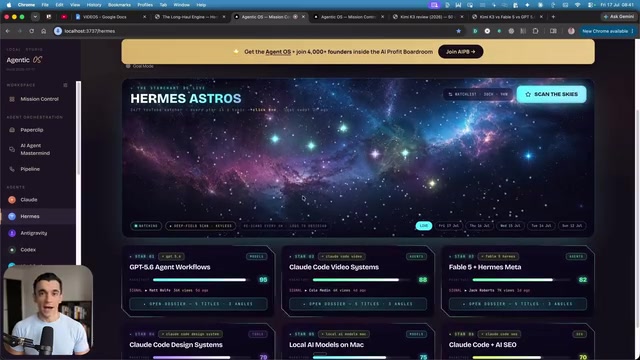This screenshot has width=640, height=360.
Task: Select the Tue 14 Jul date chip
Action: 541,226
